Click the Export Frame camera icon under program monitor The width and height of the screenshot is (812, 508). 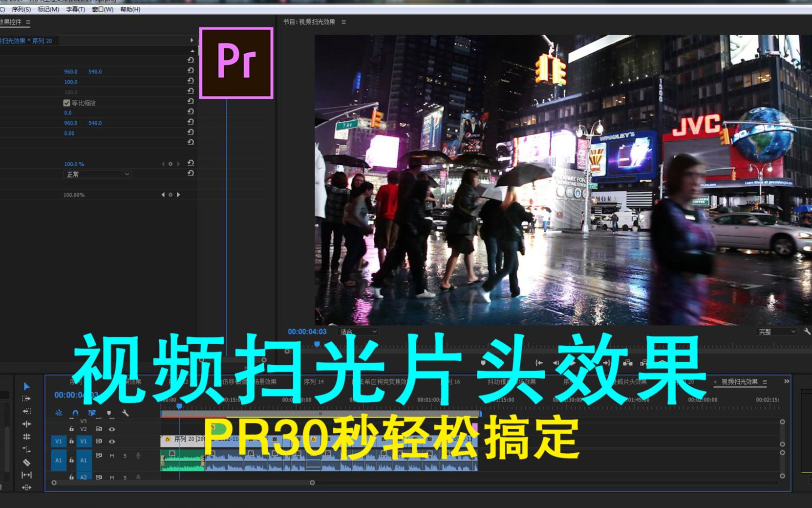pyautogui.click(x=661, y=361)
